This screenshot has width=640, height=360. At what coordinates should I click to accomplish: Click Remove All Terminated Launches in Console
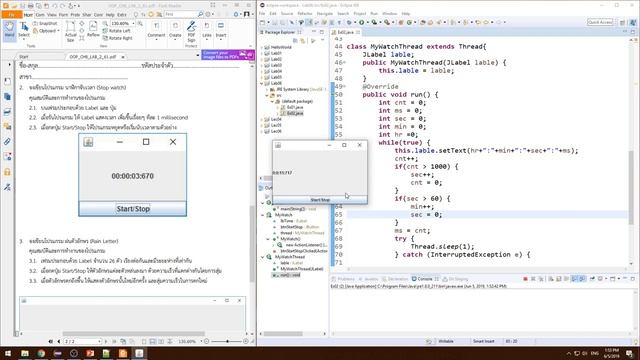tap(541, 279)
